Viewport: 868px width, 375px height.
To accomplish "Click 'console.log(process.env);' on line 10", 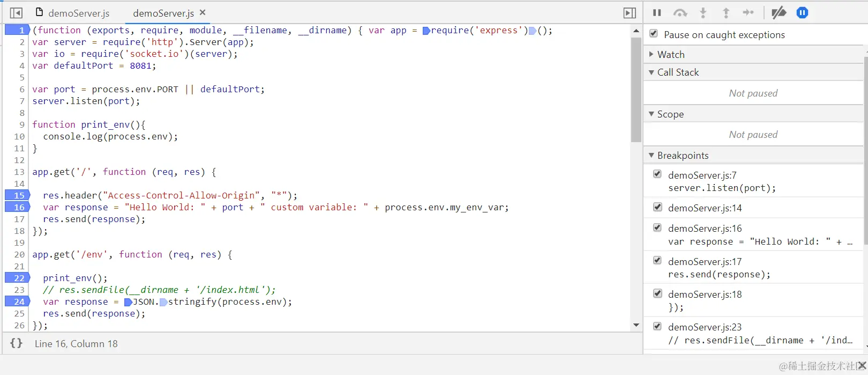I will pos(110,136).
